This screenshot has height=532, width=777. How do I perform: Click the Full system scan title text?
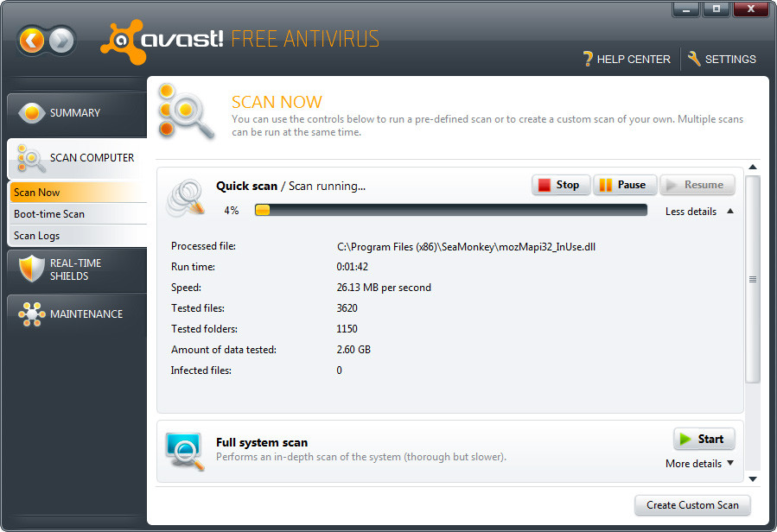(x=262, y=442)
